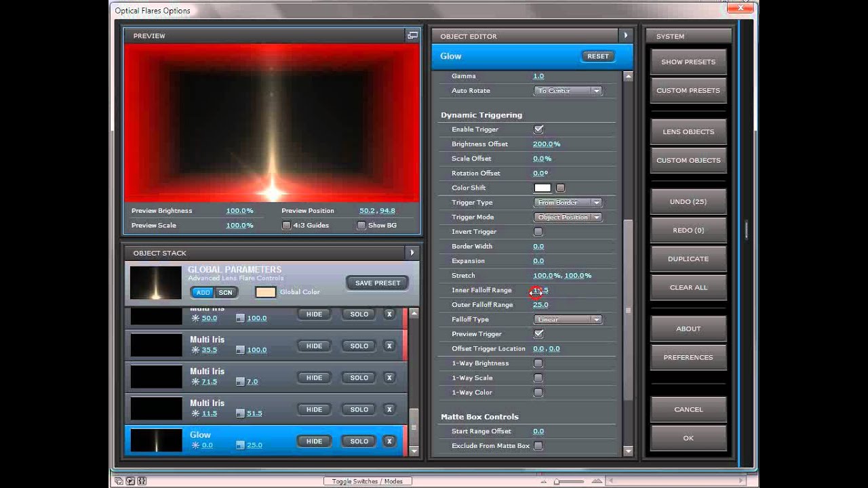This screenshot has width=868, height=488.
Task: Click object editor scrollbar down arrow
Action: coord(628,451)
